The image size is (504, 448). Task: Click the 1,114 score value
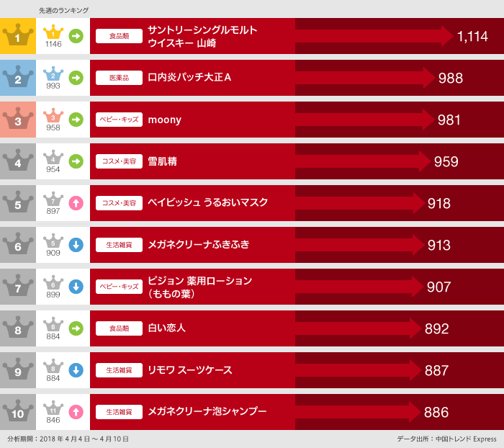[472, 37]
